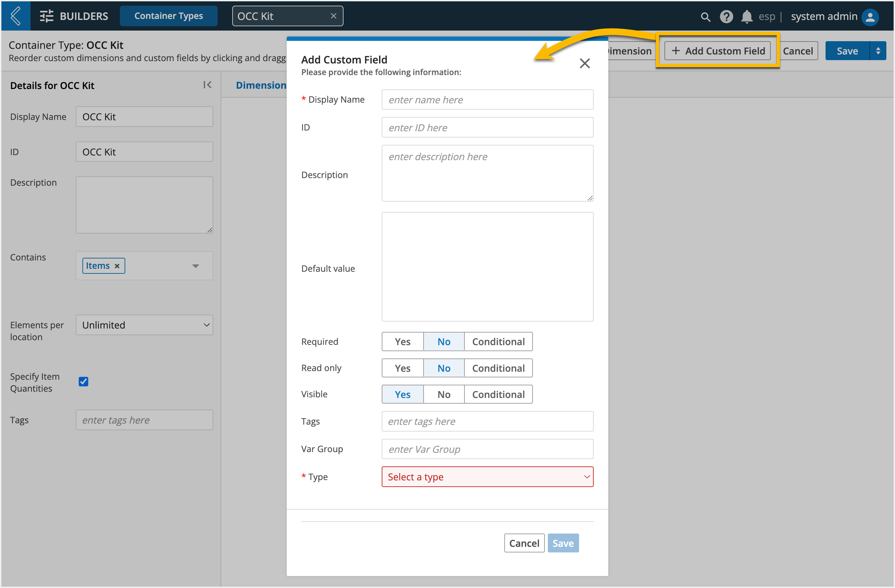
Task: Set Visible to Conditional
Action: point(498,394)
